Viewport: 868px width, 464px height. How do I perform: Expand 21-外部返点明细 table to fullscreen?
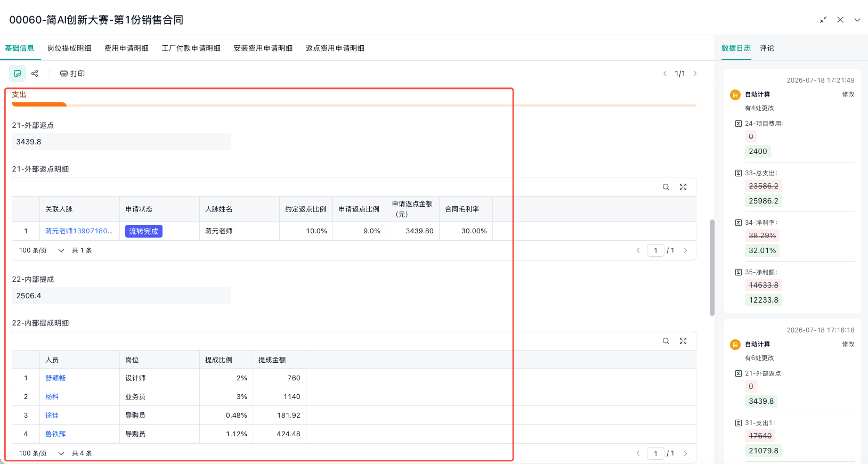pyautogui.click(x=683, y=187)
